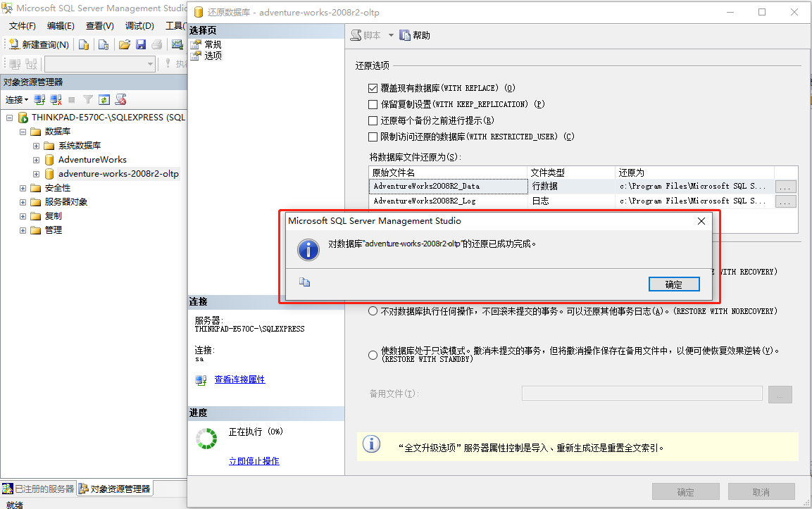812x509 pixels.
Task: Click the 立即停止操作 link
Action: pyautogui.click(x=254, y=461)
